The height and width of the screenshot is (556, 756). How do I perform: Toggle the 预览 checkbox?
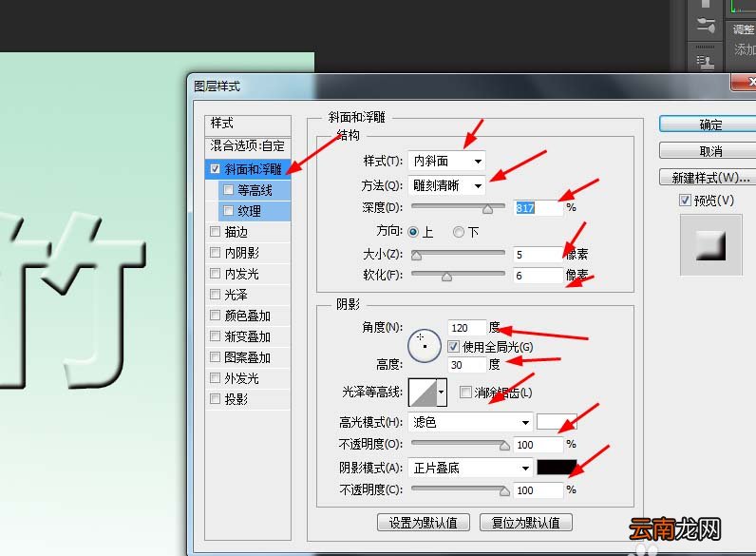685,200
